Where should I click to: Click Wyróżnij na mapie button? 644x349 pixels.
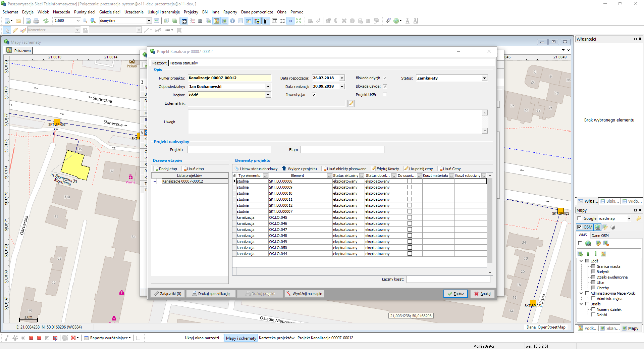coord(304,294)
